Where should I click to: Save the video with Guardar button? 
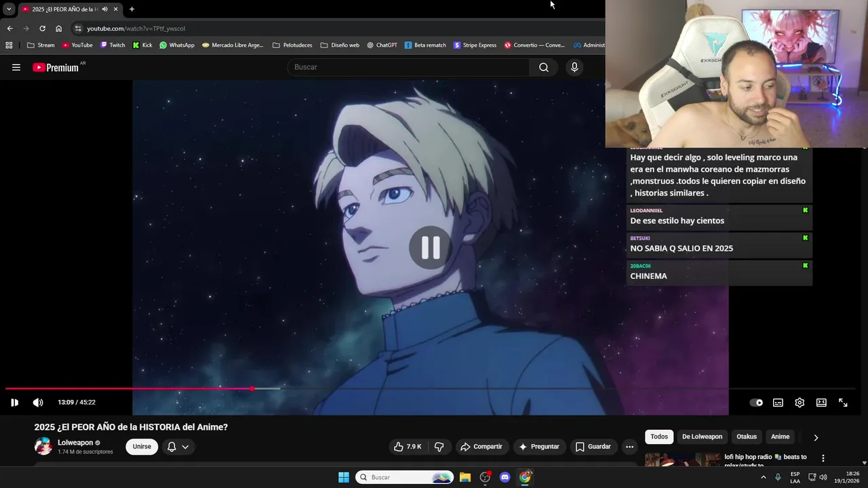(x=593, y=447)
